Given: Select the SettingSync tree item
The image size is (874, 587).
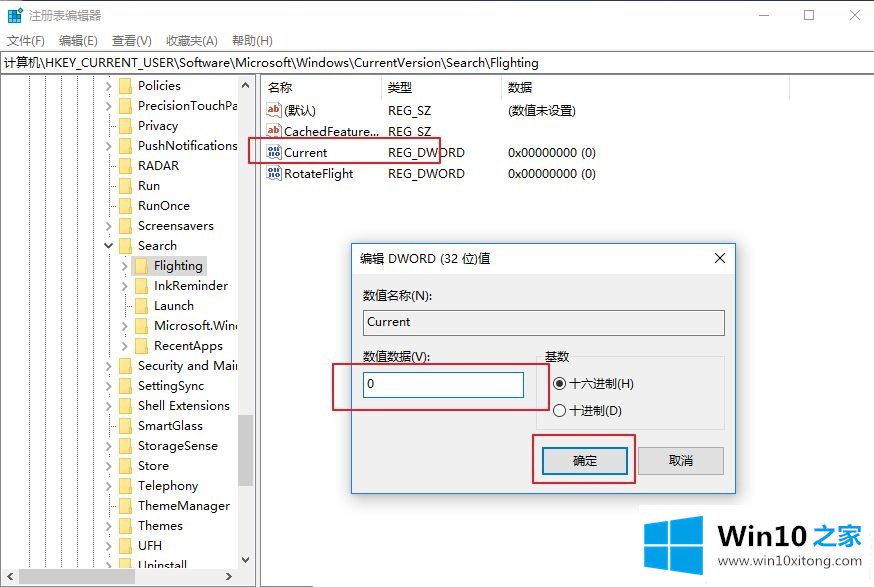Looking at the screenshot, I should [x=171, y=386].
